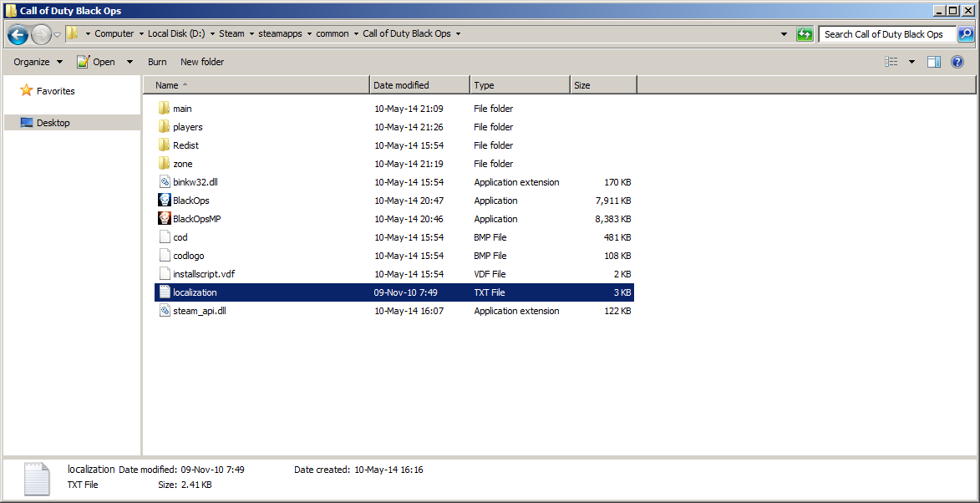980x503 pixels.
Task: Go to the steamapps breadcrumb folder
Action: point(281,33)
